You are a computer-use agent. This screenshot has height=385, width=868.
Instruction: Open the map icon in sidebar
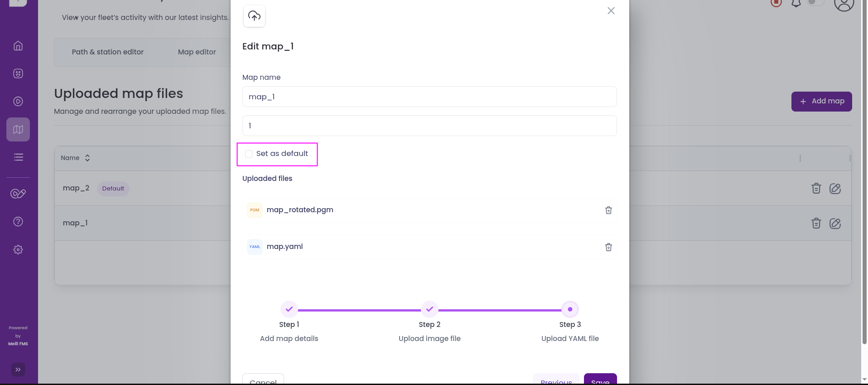(x=18, y=130)
